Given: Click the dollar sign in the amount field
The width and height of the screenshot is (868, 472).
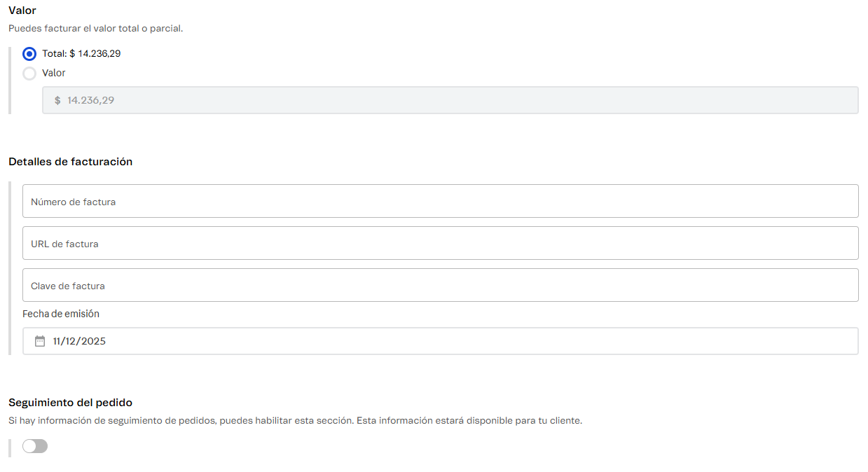Looking at the screenshot, I should click(57, 101).
